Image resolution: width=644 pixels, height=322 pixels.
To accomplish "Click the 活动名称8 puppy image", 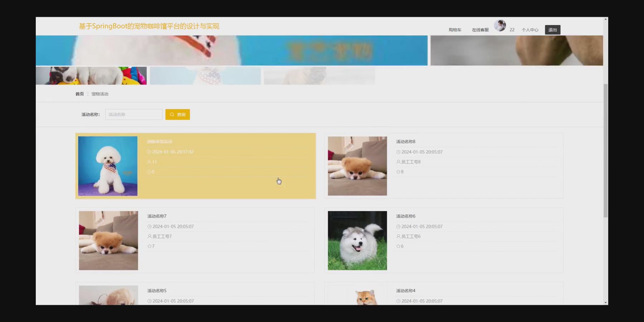I will (x=357, y=166).
